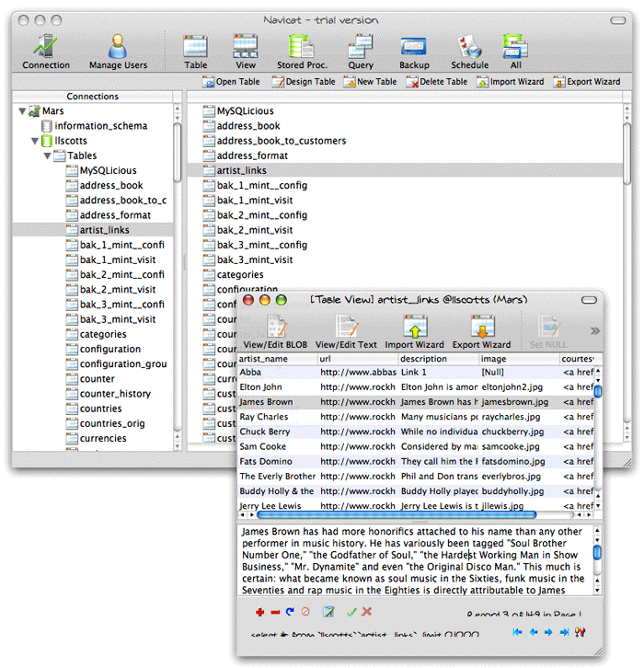
Task: Click Open Table in the object toolbar
Action: [x=231, y=81]
